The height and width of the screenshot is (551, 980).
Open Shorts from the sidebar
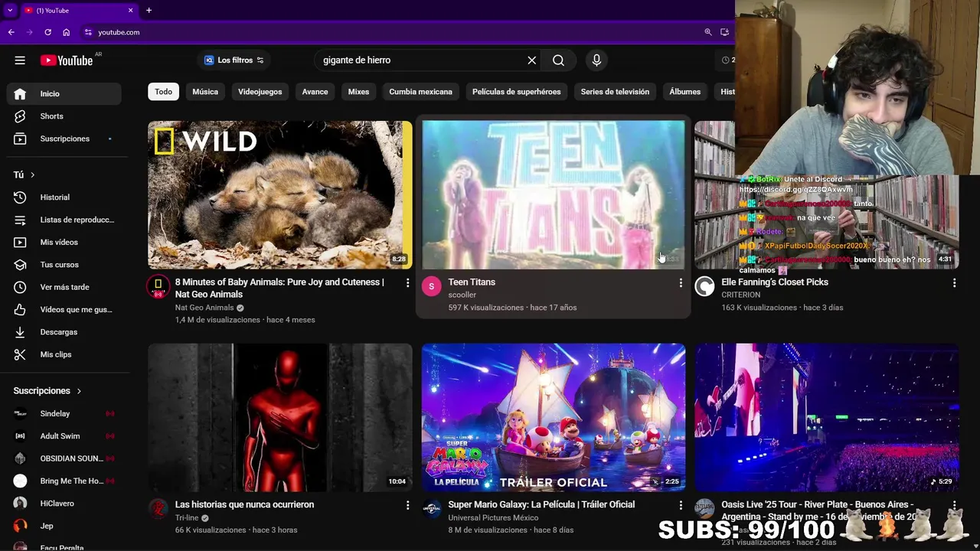click(64, 116)
